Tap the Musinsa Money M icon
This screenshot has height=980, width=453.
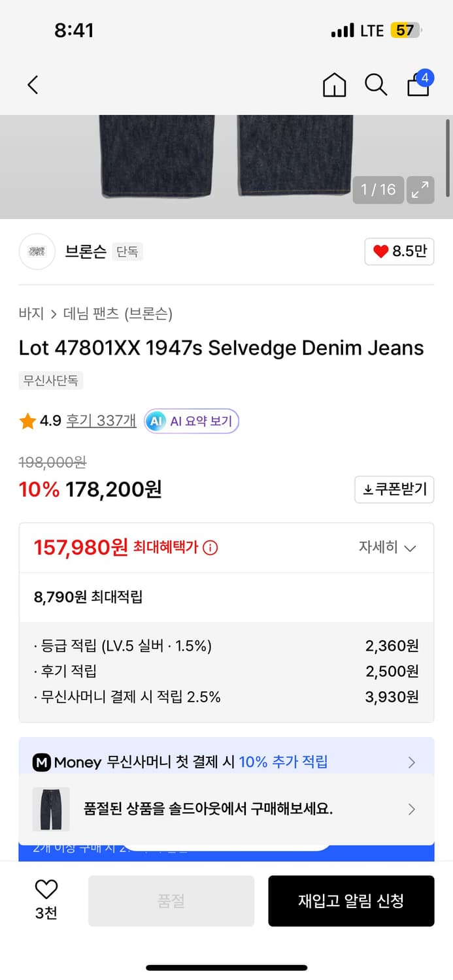[x=42, y=762]
